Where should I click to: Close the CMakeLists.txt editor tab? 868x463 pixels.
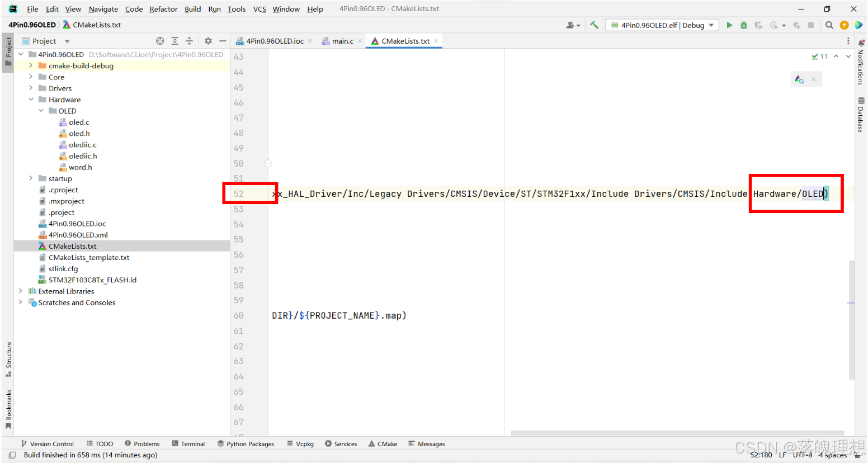click(x=436, y=41)
